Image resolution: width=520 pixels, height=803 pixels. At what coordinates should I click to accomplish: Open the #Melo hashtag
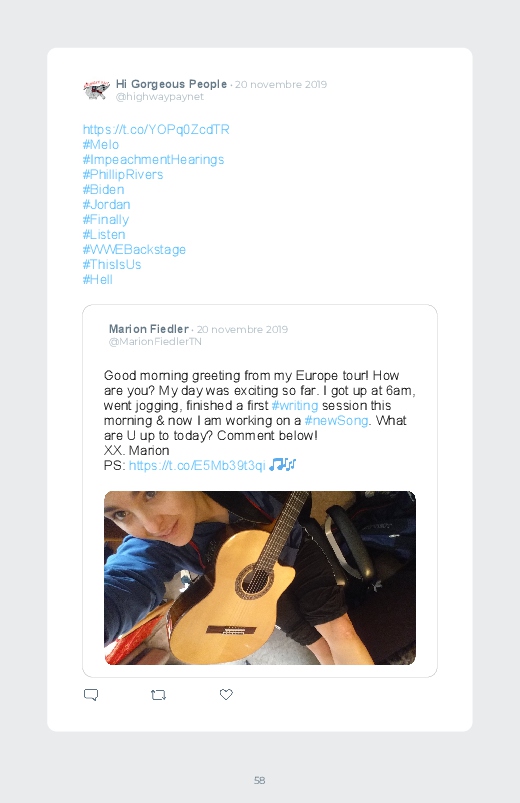point(101,144)
